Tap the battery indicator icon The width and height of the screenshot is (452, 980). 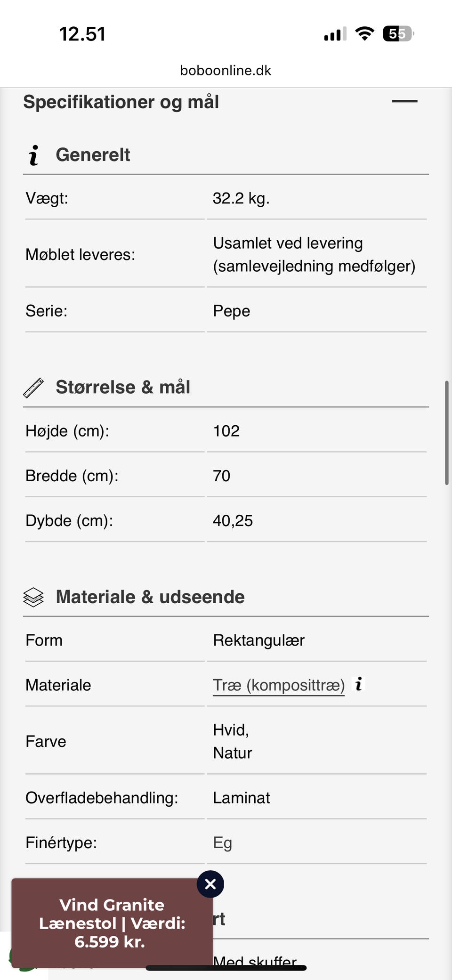[398, 34]
